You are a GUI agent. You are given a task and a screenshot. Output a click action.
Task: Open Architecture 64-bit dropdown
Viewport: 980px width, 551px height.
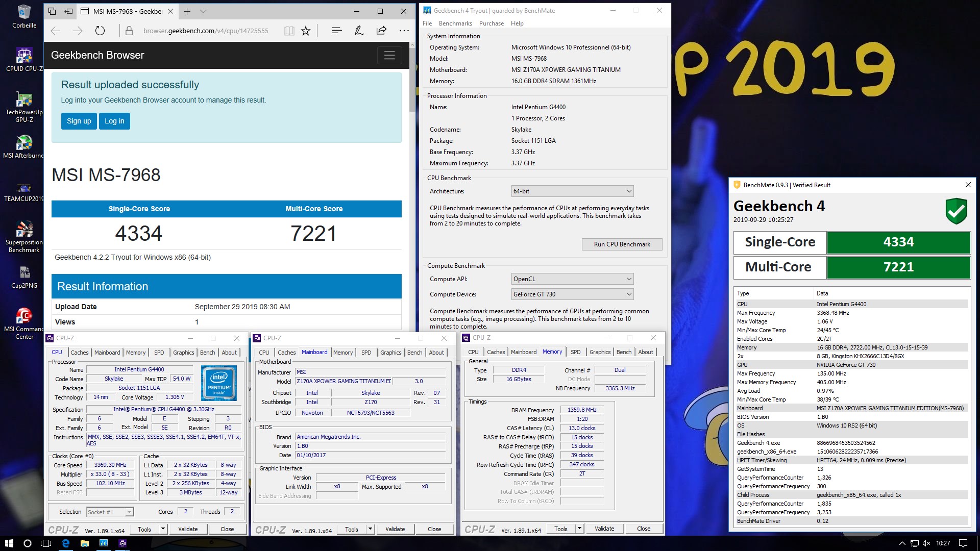pos(572,191)
